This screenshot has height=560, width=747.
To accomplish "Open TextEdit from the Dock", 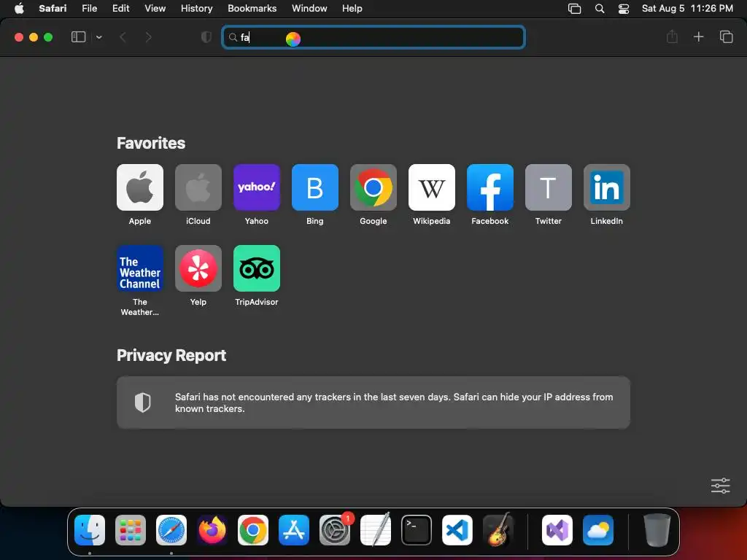I will (376, 529).
